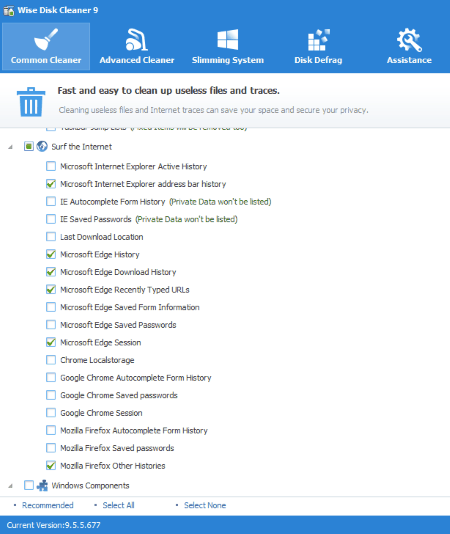Check Google Chrome Autocomplete Form History
Image resolution: width=450 pixels, height=534 pixels.
(x=51, y=377)
